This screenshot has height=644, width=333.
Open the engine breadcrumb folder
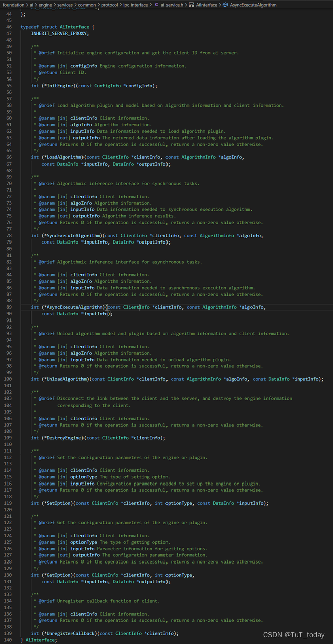[46, 4]
